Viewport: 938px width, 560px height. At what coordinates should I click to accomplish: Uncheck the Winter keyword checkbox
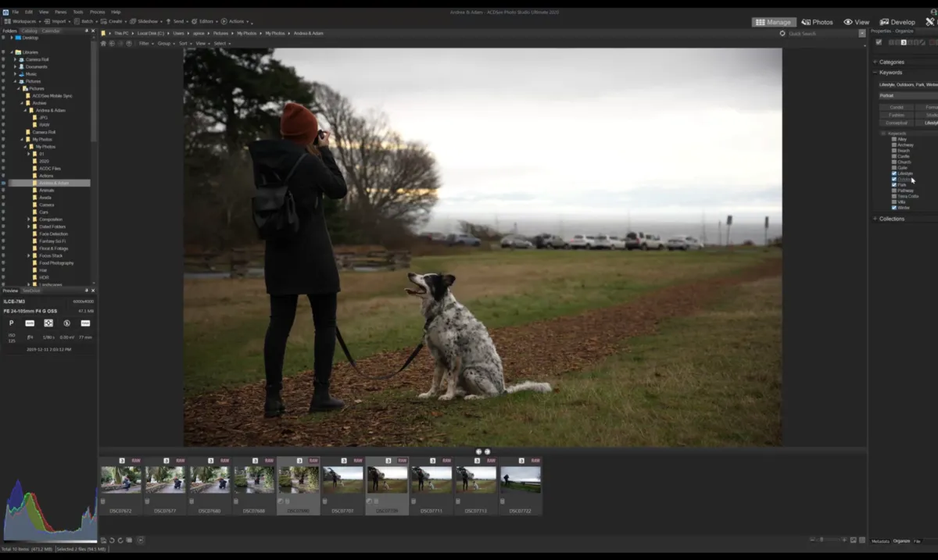tap(894, 208)
